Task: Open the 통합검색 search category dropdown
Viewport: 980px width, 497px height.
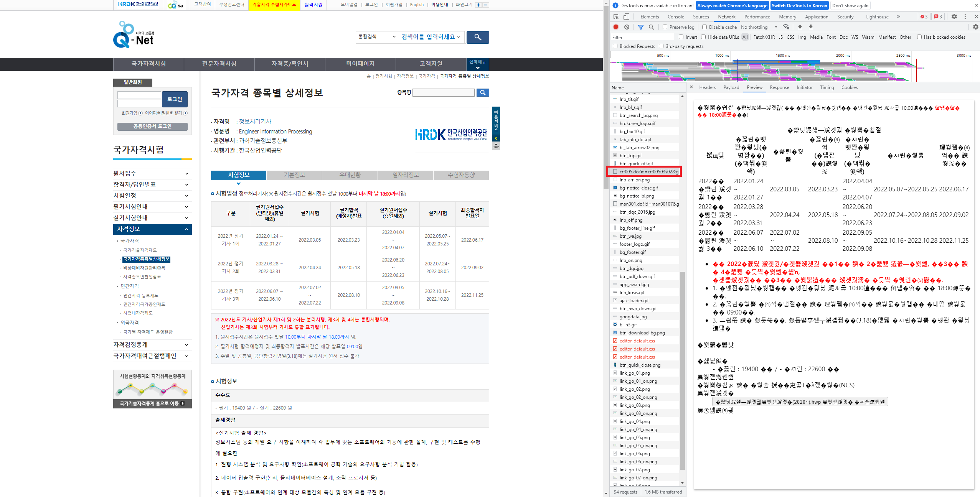Action: (376, 37)
